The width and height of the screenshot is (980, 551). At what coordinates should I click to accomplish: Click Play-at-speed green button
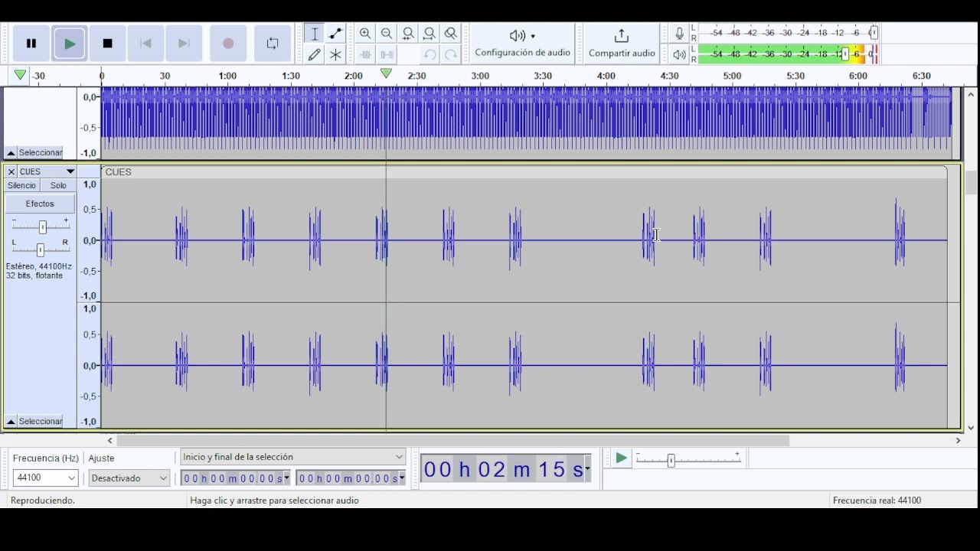[x=621, y=458]
